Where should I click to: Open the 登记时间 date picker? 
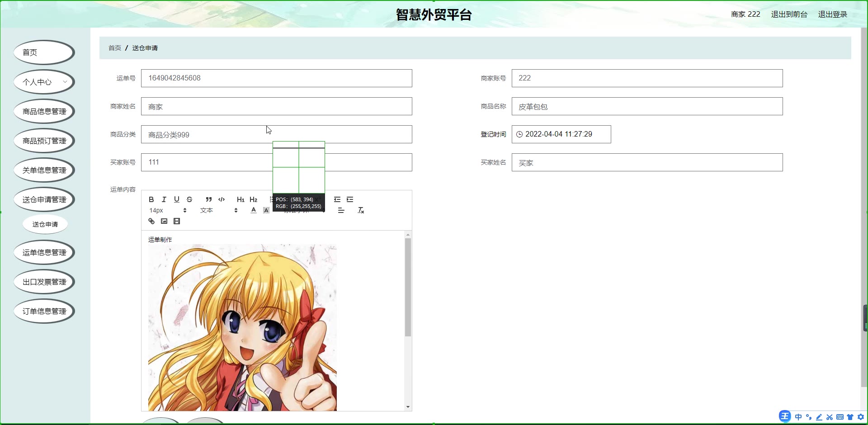click(561, 134)
